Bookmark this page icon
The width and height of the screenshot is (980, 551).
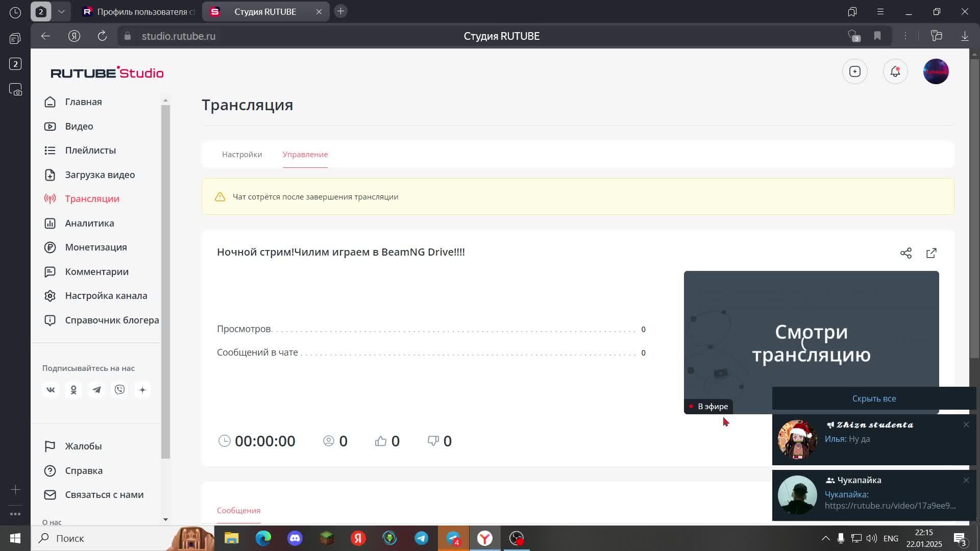pos(877,36)
